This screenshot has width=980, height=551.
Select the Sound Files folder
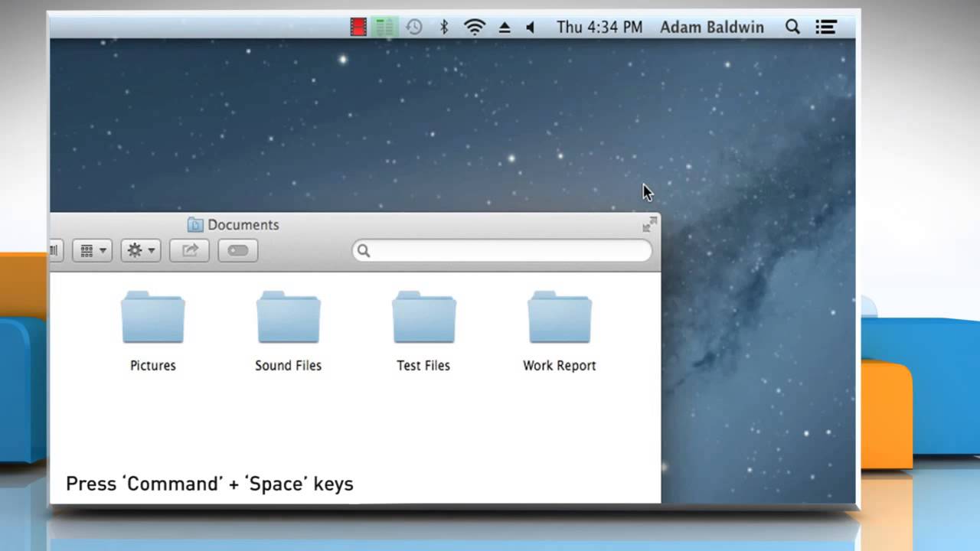coord(289,317)
